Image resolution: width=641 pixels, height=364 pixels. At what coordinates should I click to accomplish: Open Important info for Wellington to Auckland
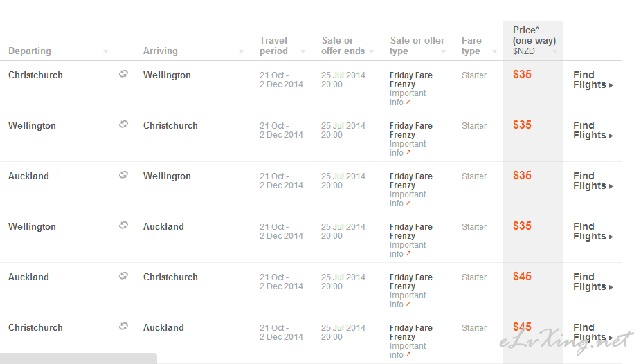(x=408, y=249)
